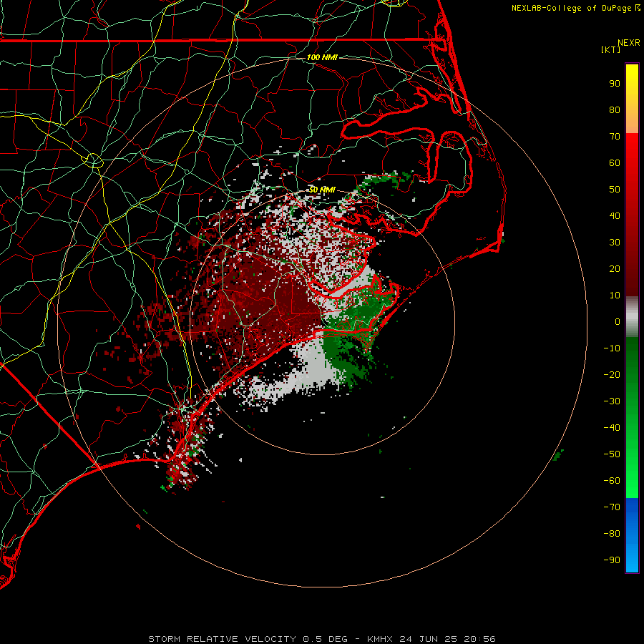Click the 50 NMI range ring label
The width and height of the screenshot is (644, 644).
(322, 190)
